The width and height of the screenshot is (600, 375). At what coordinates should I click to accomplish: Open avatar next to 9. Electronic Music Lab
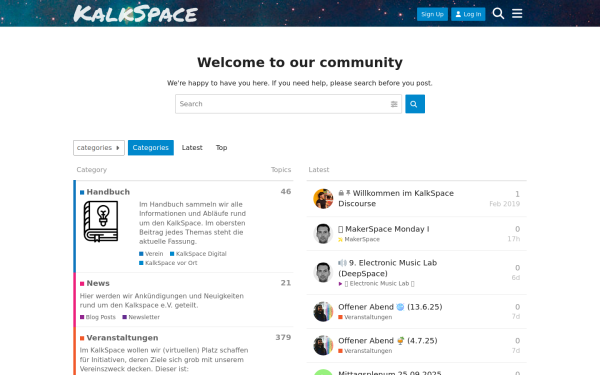(x=323, y=272)
